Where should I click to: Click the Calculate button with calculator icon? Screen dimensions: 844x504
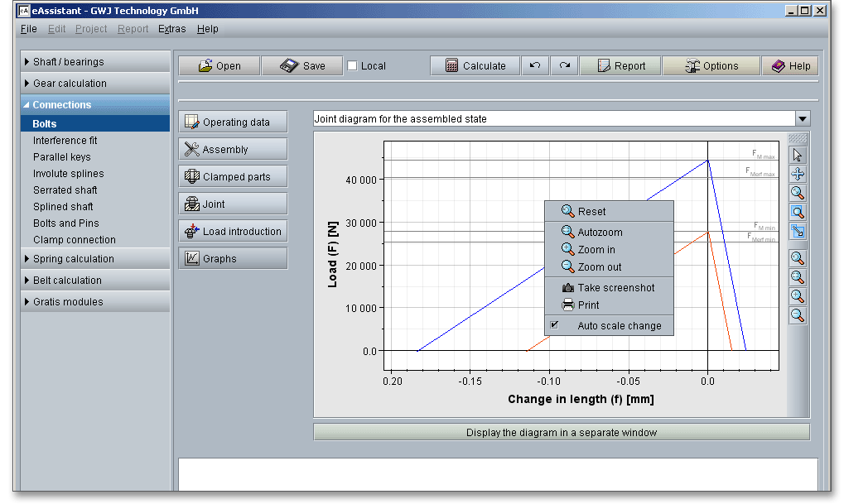[x=475, y=66]
